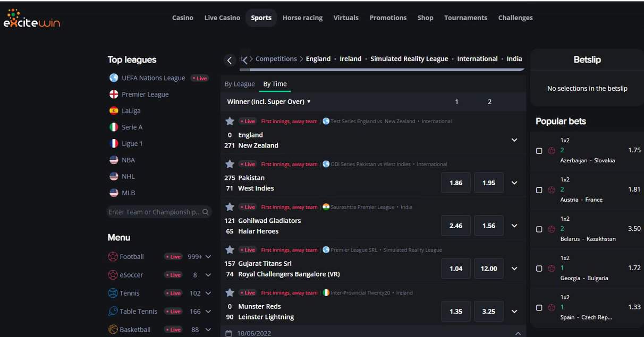Click the UEFA Nations League globe icon
This screenshot has height=337, width=644.
click(x=114, y=78)
